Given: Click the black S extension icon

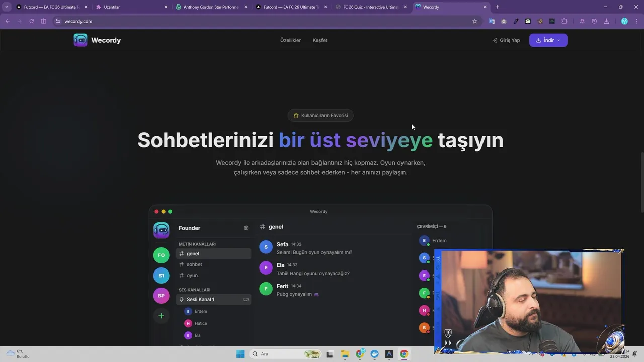Looking at the screenshot, I should (x=528, y=21).
